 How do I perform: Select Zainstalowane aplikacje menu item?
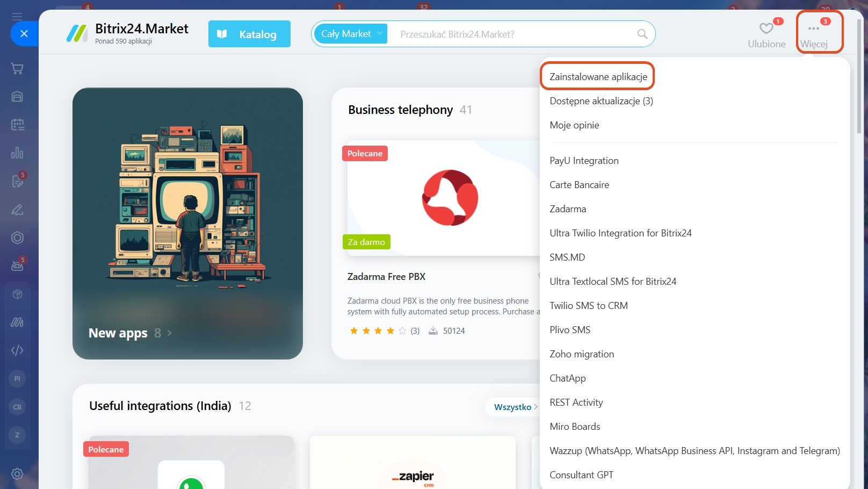tap(598, 76)
